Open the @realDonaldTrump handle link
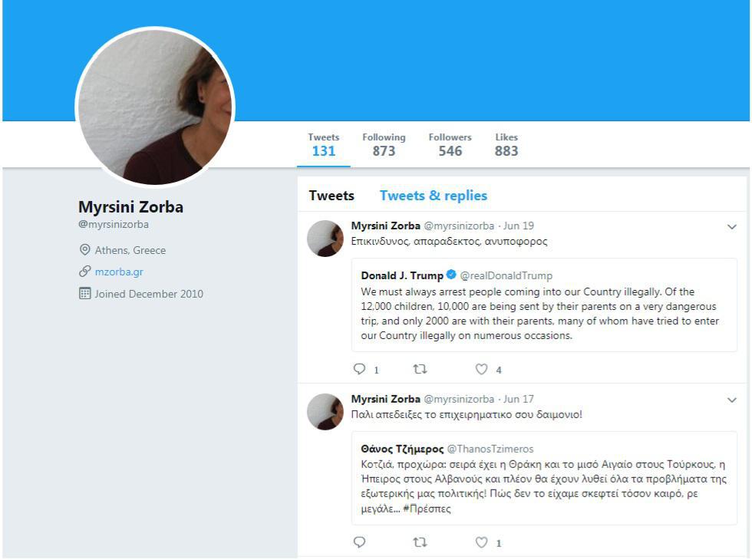Screen dimensions: 752x560 coord(506,275)
